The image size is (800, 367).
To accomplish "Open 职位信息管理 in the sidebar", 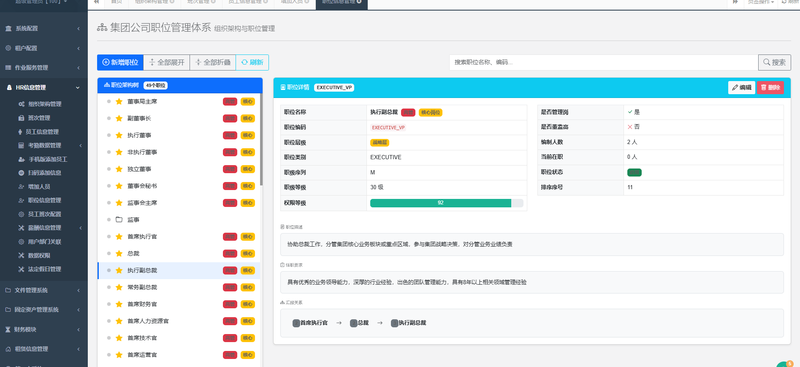I will (44, 201).
